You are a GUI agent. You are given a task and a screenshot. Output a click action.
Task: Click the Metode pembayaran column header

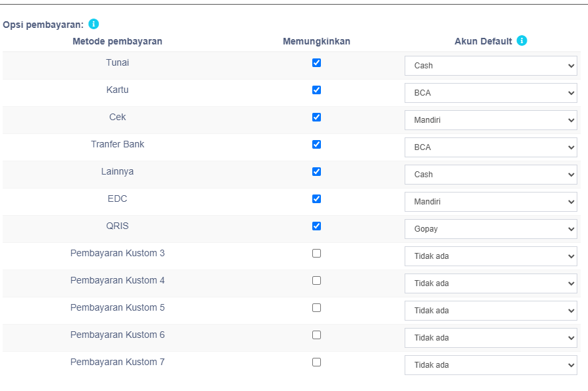pos(118,41)
